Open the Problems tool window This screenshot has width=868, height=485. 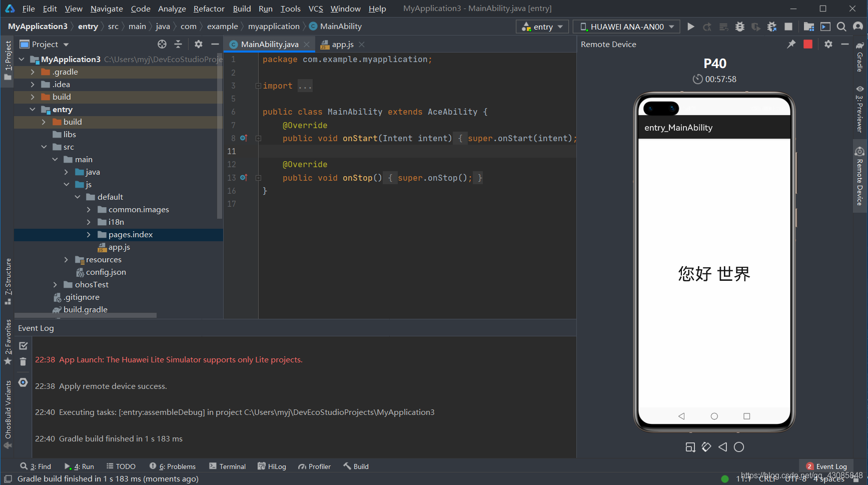173,466
